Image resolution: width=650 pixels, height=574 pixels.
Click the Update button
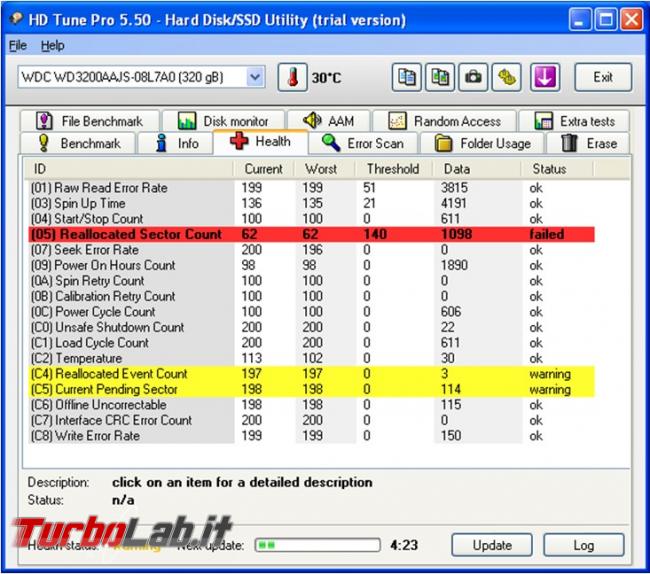coord(492,545)
